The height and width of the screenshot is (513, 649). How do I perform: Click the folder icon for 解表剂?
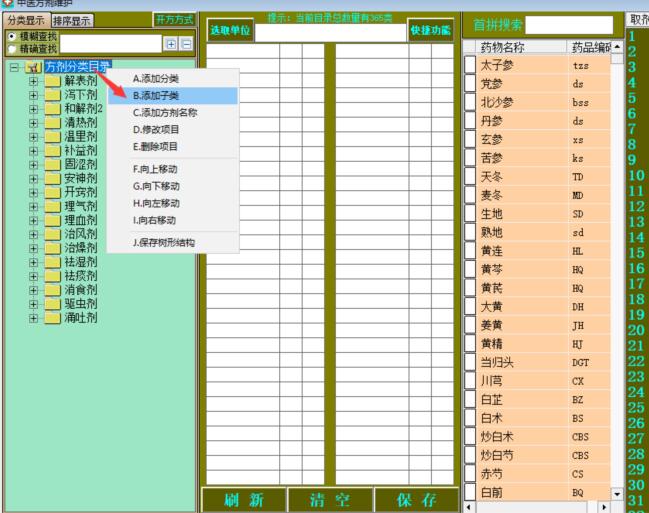52,81
